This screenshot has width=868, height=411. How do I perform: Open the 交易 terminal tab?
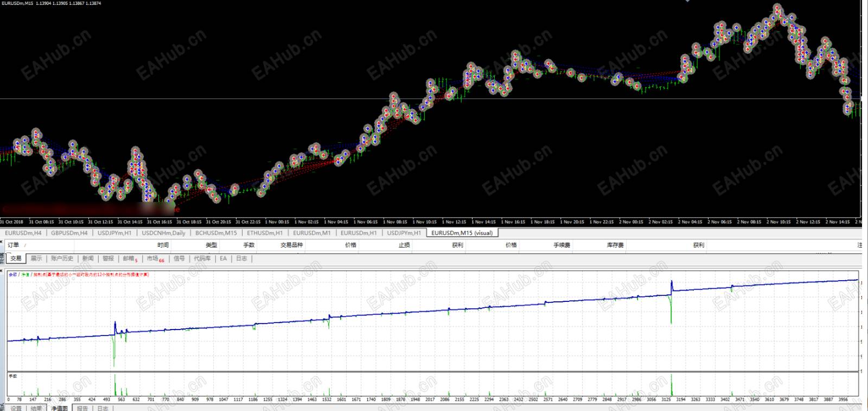pos(16,258)
